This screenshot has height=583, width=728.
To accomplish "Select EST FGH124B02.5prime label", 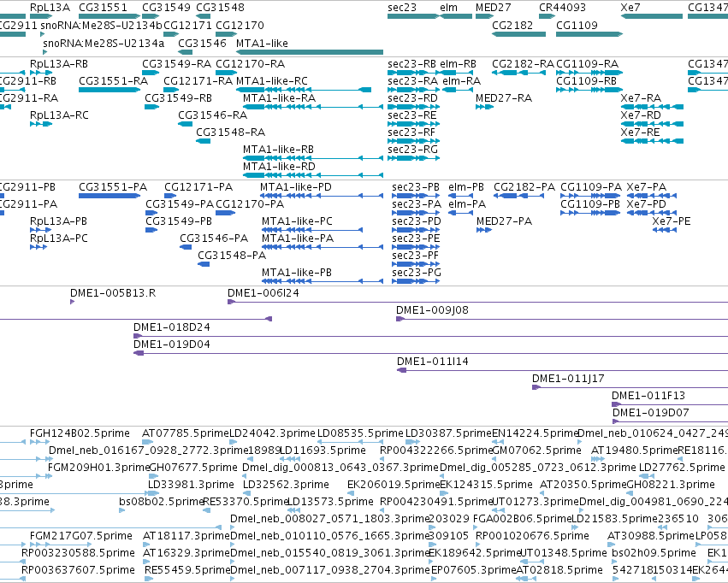I will point(80,433).
